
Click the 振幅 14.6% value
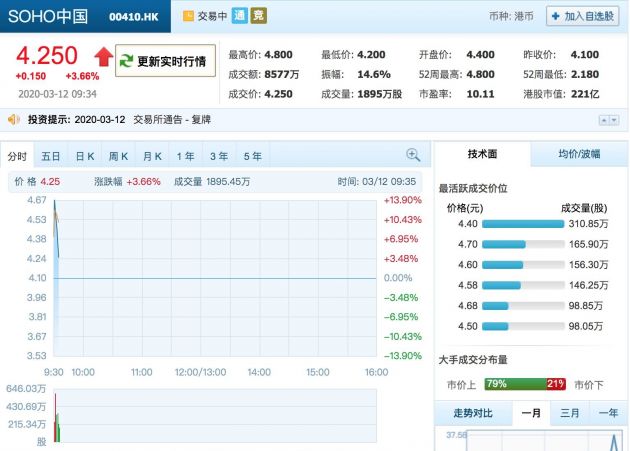[x=374, y=74]
